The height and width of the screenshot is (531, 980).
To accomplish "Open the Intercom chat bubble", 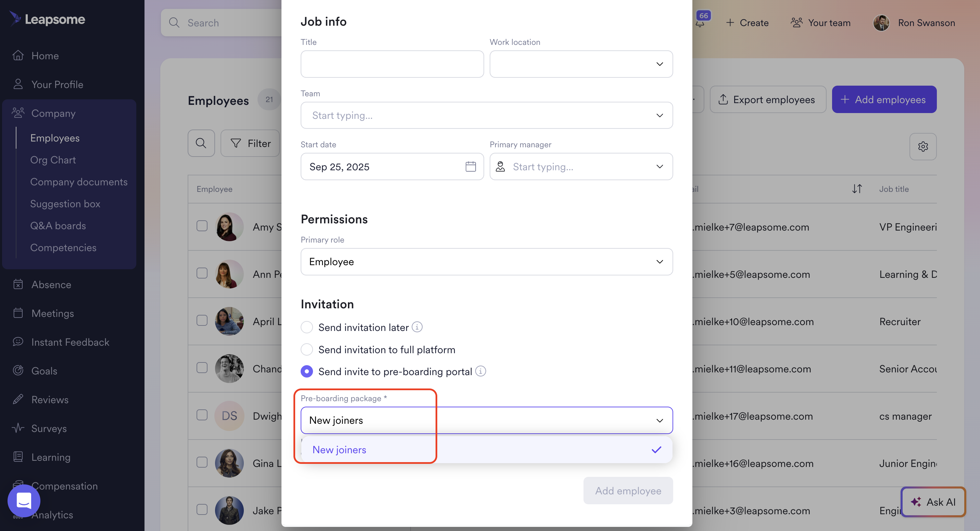I will point(24,500).
